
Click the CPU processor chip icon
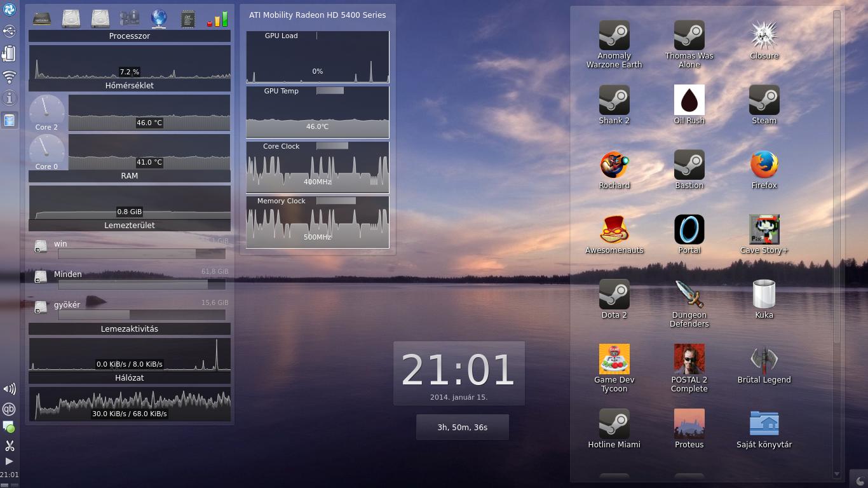tap(188, 18)
